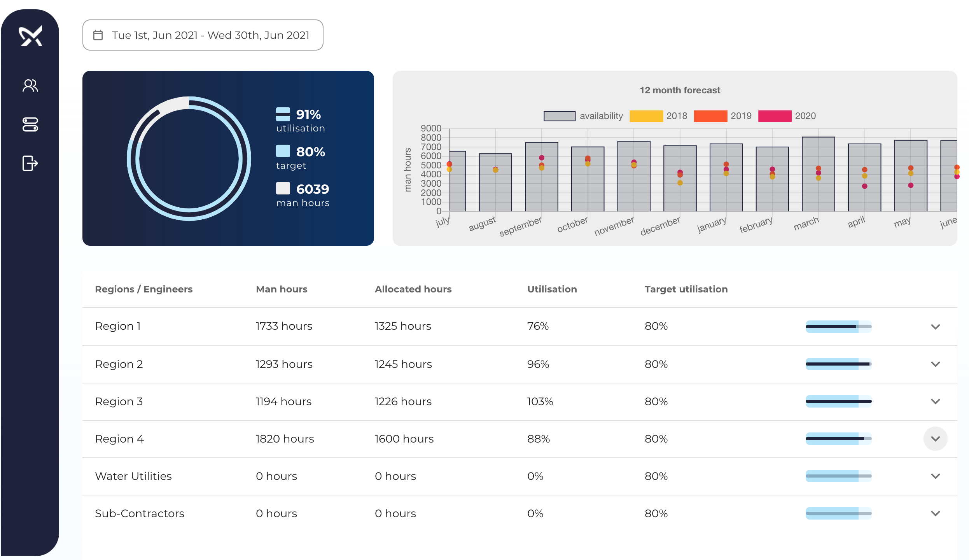Viewport: 969px width, 560px height.
Task: Click the logout sidebar icon
Action: click(x=30, y=163)
